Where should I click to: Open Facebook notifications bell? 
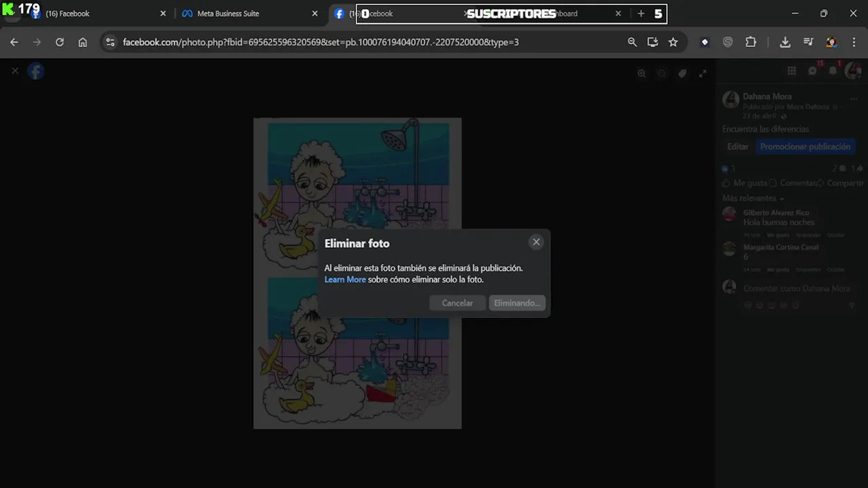click(833, 71)
